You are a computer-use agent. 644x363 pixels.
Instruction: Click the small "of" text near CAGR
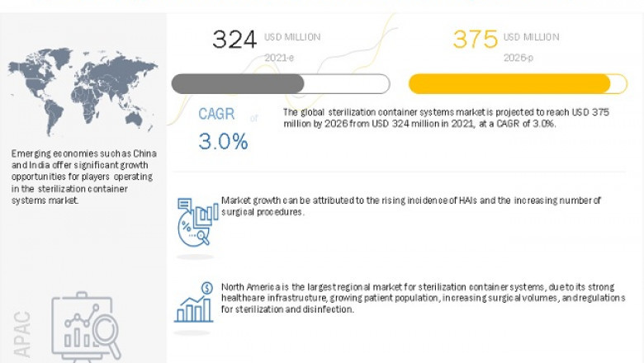pos(254,119)
